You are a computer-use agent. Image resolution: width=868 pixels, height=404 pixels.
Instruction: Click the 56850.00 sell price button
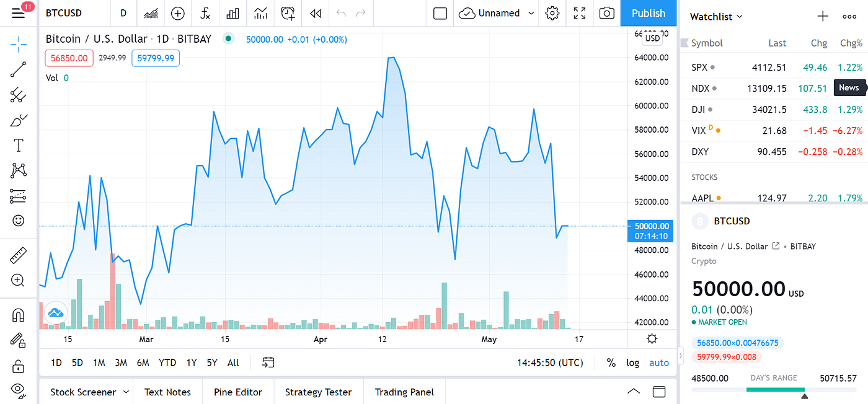click(x=69, y=58)
